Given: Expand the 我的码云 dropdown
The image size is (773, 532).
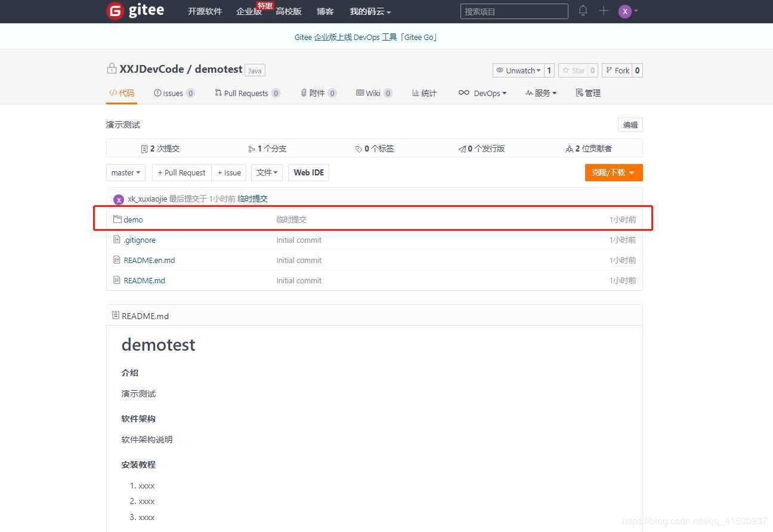Looking at the screenshot, I should (x=370, y=11).
